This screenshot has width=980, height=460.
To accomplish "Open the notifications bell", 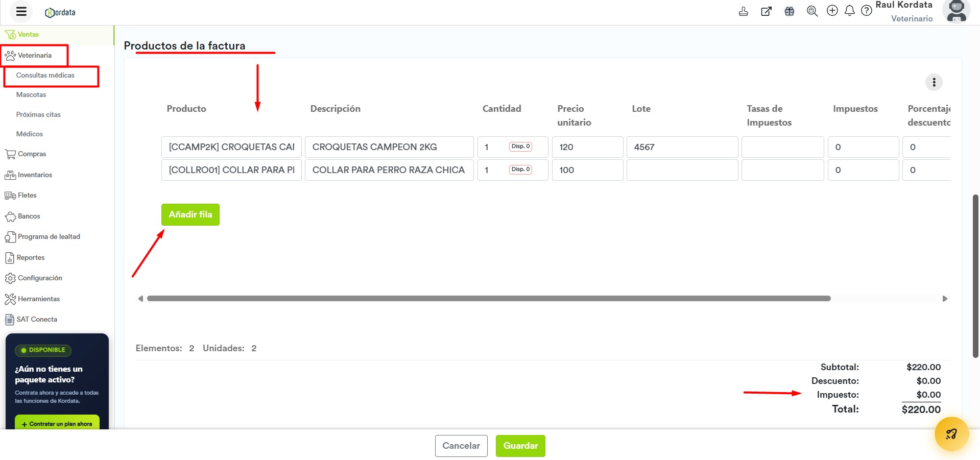I will [x=850, y=11].
